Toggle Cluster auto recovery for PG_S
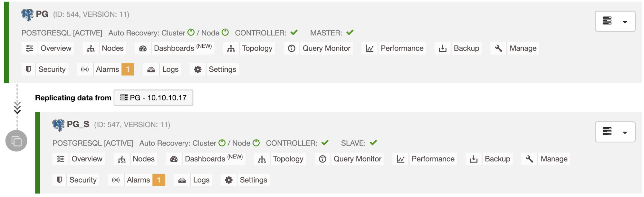Viewport: 644px width, 197px height. tap(222, 143)
